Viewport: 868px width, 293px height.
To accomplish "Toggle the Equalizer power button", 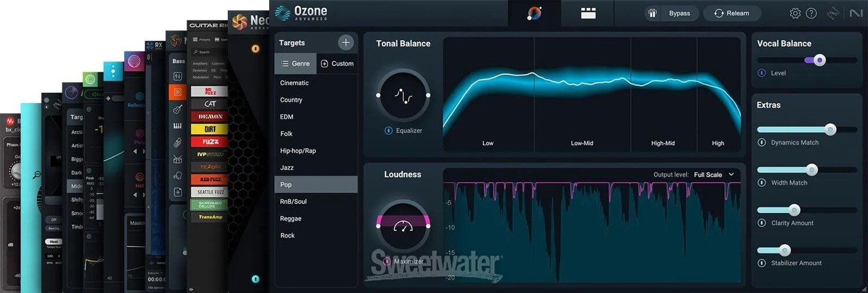I will (388, 131).
